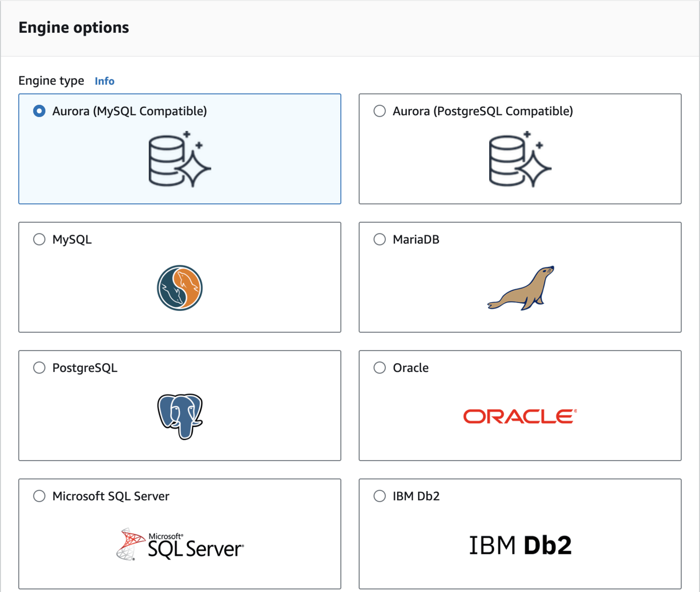Click the Microsoft SQL Server logo
This screenshot has height=592, width=700.
pos(180,545)
